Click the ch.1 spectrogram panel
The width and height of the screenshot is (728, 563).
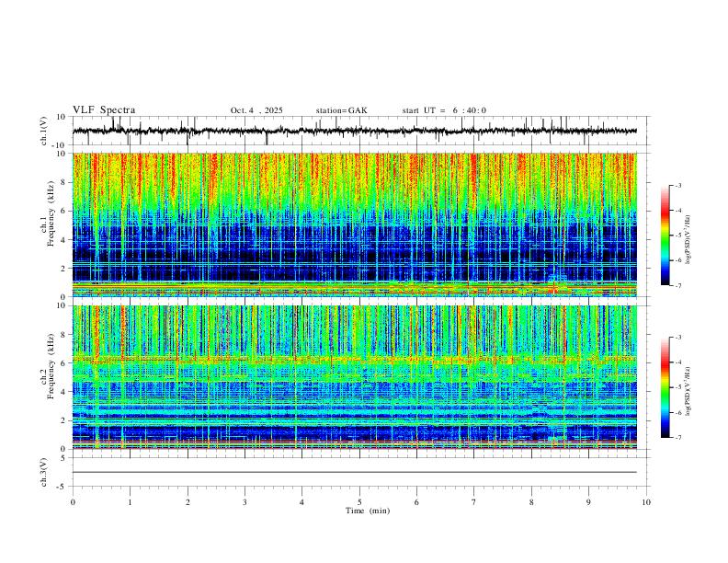pos(354,224)
